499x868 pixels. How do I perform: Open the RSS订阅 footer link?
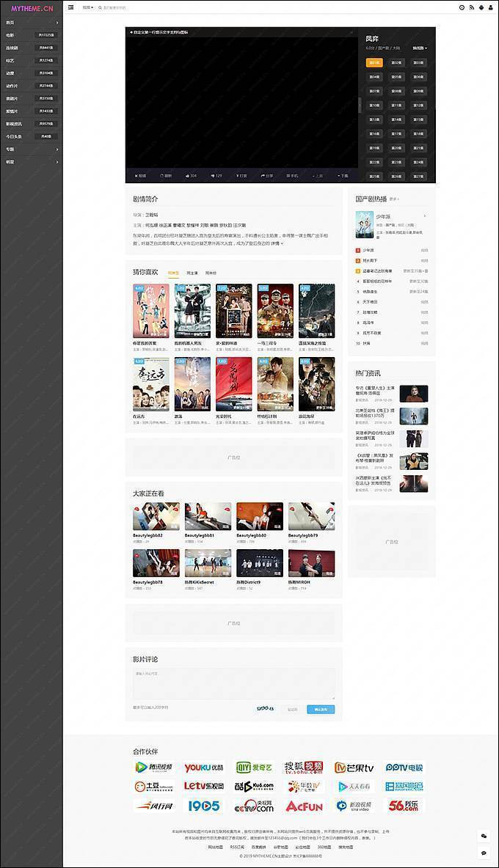tap(237, 847)
